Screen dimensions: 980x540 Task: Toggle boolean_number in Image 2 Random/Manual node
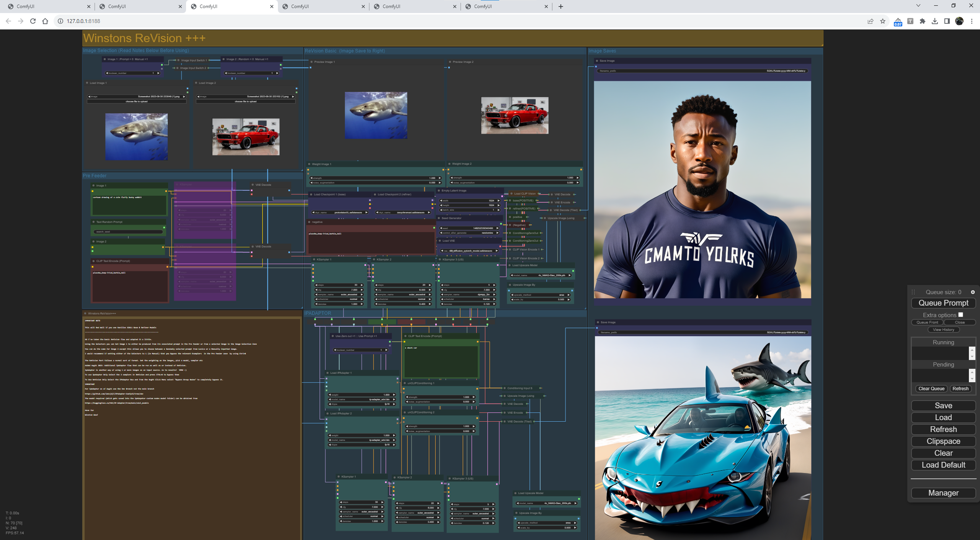click(252, 73)
